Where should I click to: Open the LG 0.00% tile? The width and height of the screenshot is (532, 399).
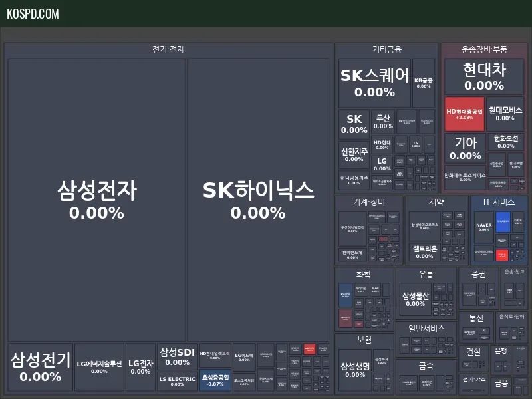click(382, 164)
